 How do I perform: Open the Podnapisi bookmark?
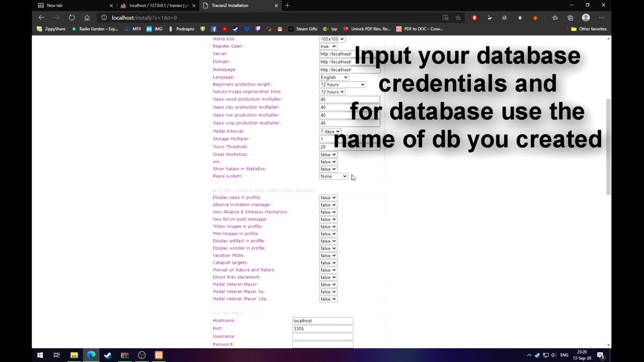(181, 29)
